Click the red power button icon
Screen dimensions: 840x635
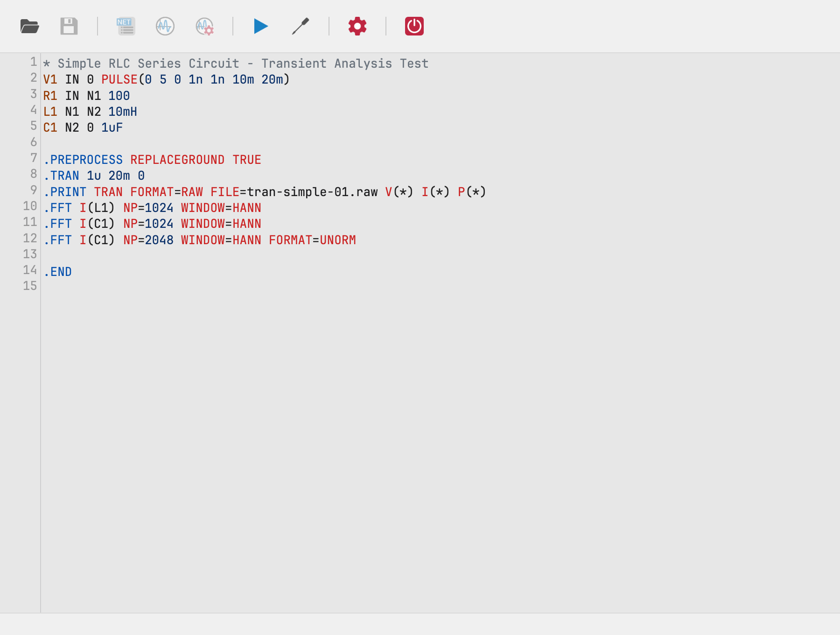414,26
